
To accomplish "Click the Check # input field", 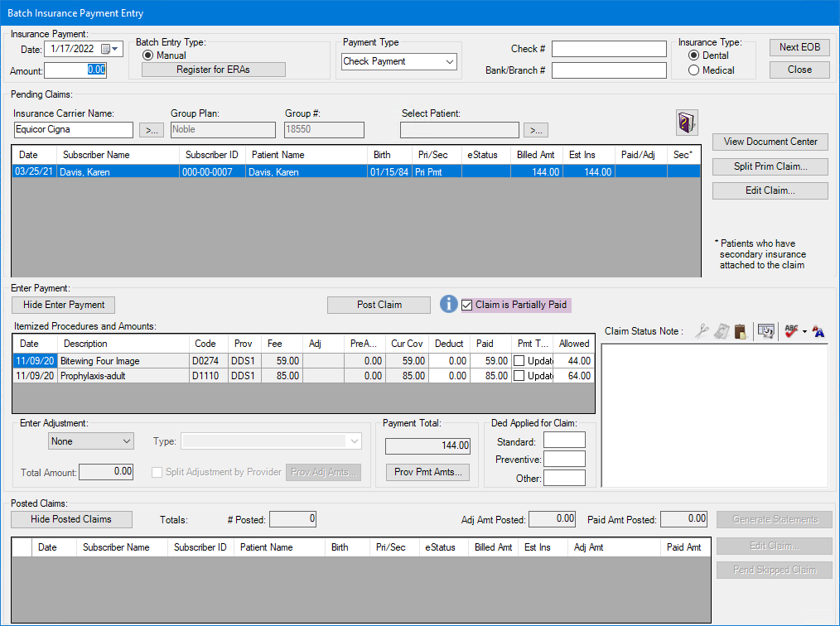I will pyautogui.click(x=609, y=49).
